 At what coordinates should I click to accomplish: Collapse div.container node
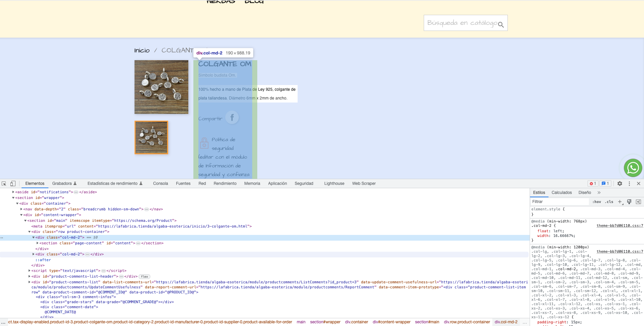point(17,203)
